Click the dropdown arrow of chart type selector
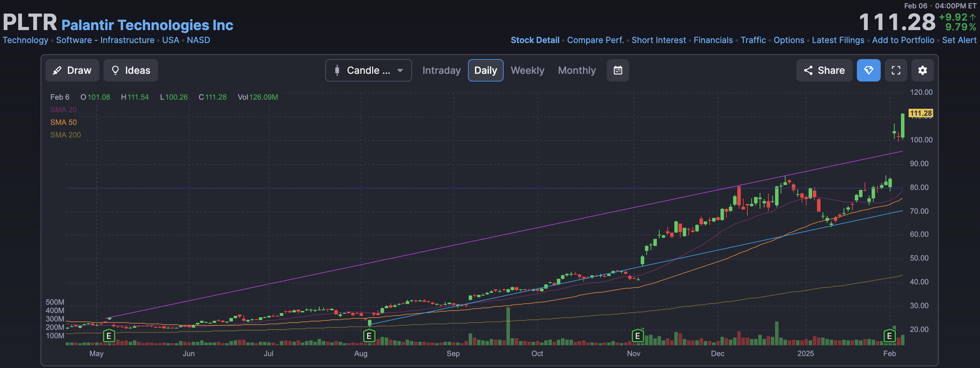 point(400,70)
